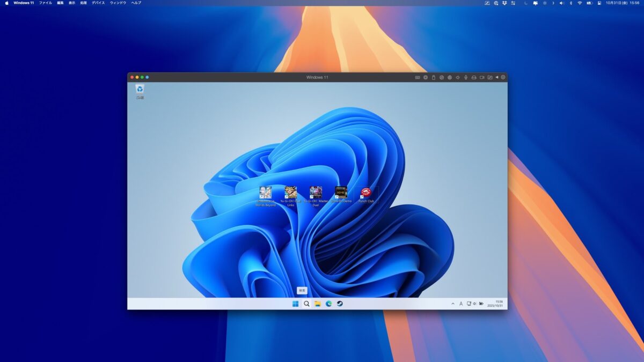The image size is (644, 362).
Task: Start Yu-Gi-Oh! Master Duel
Action: point(316,193)
